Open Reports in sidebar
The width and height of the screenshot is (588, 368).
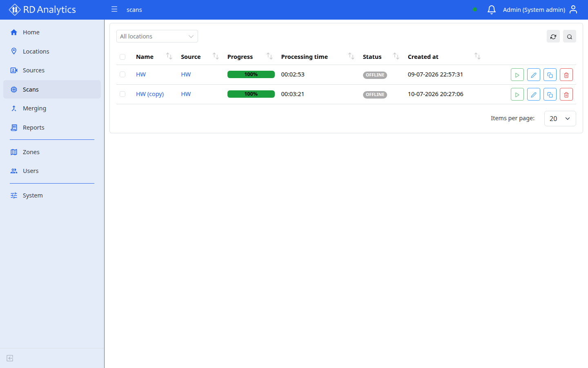(52, 128)
